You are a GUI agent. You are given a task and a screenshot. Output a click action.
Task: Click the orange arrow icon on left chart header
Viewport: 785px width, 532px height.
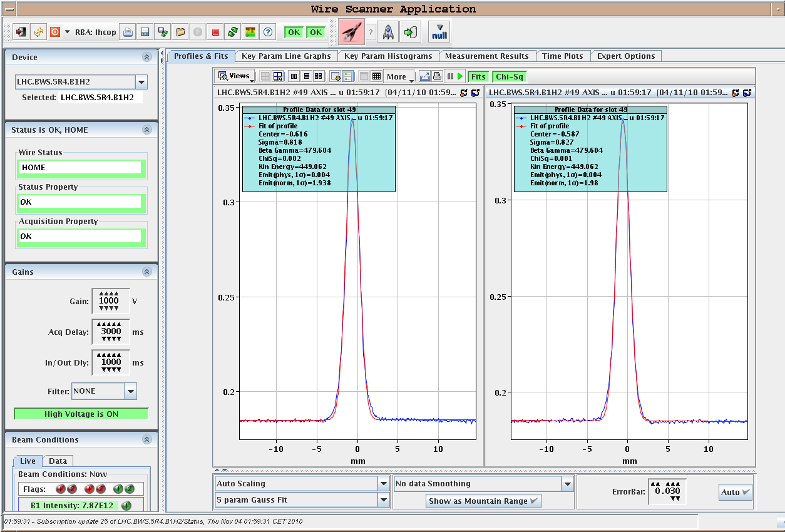pyautogui.click(x=464, y=93)
